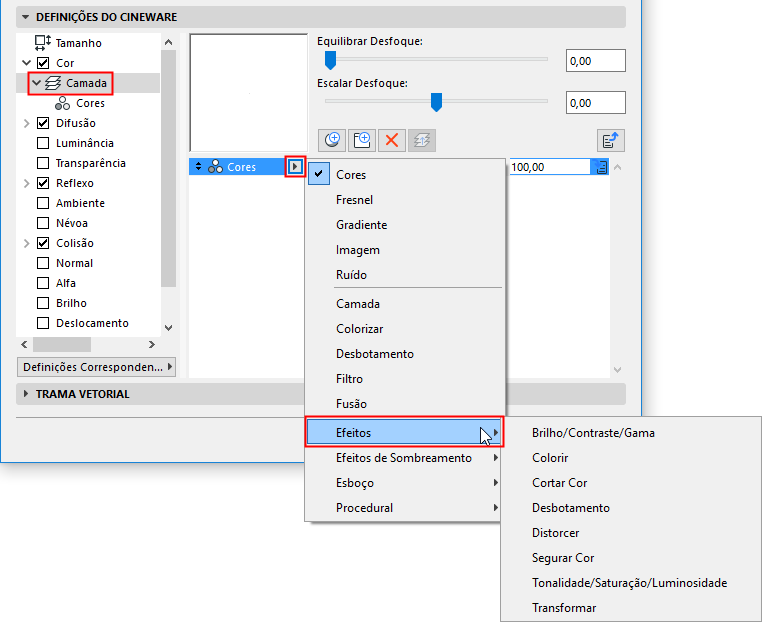
Task: Click the channel list scroll-up arrow
Action: tap(168, 42)
